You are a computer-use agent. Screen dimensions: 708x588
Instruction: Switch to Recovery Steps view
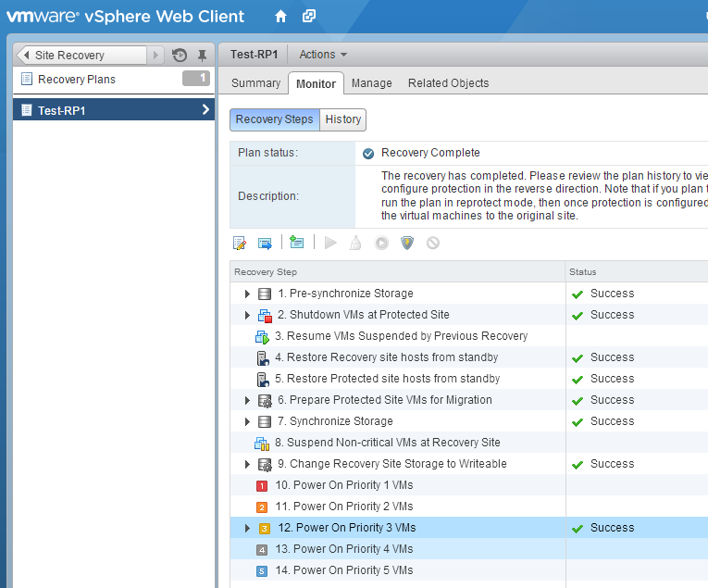tap(274, 119)
